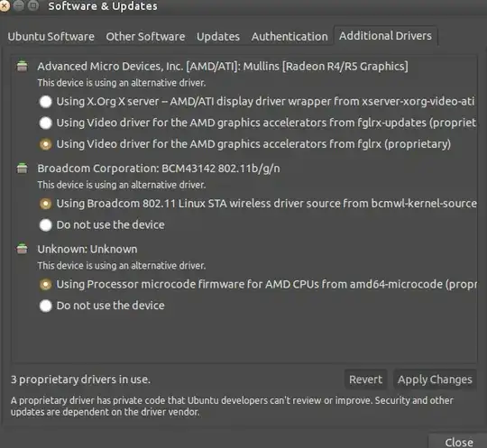Go to the Updates tab
The height and width of the screenshot is (448, 487).
[x=218, y=36]
